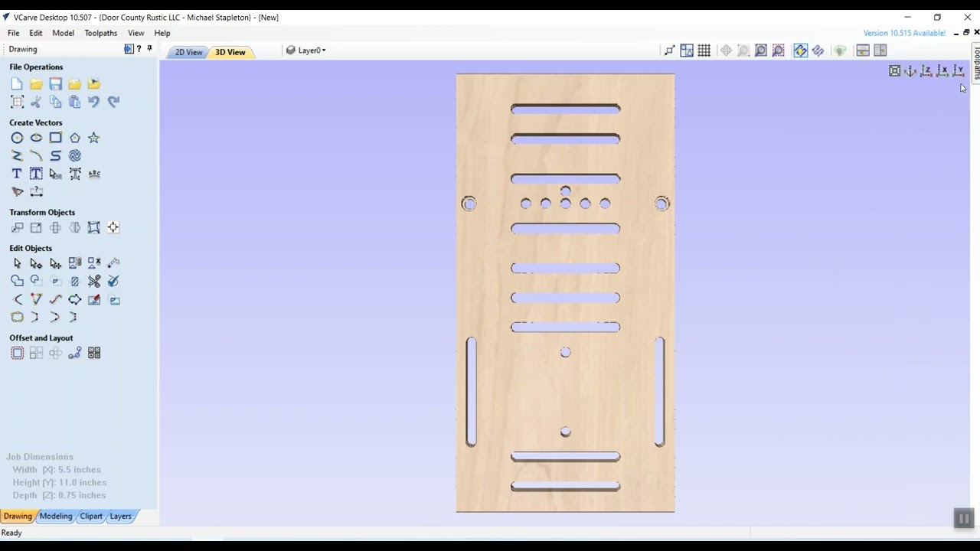View the model along the X axis
This screenshot has height=551, width=980.
pyautogui.click(x=942, y=71)
